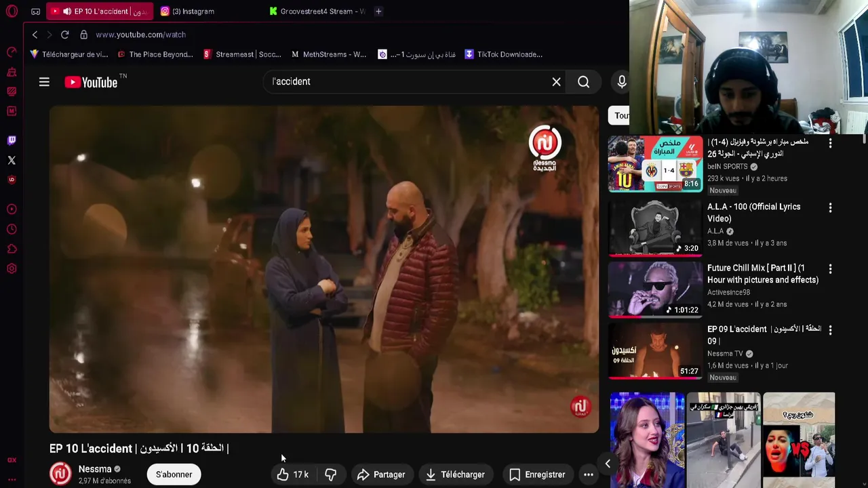Switch to Groovestreet4 Stream tab
This screenshot has height=488, width=868.
[317, 12]
